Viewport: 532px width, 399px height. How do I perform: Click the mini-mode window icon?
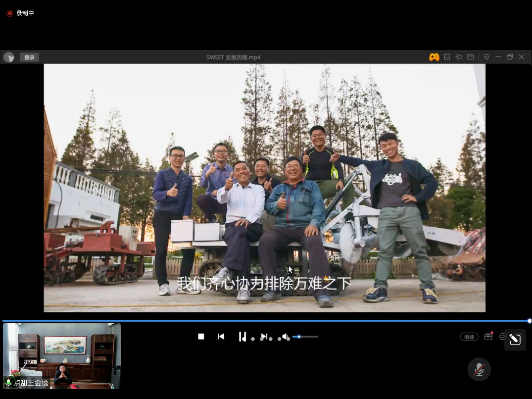pyautogui.click(x=447, y=57)
